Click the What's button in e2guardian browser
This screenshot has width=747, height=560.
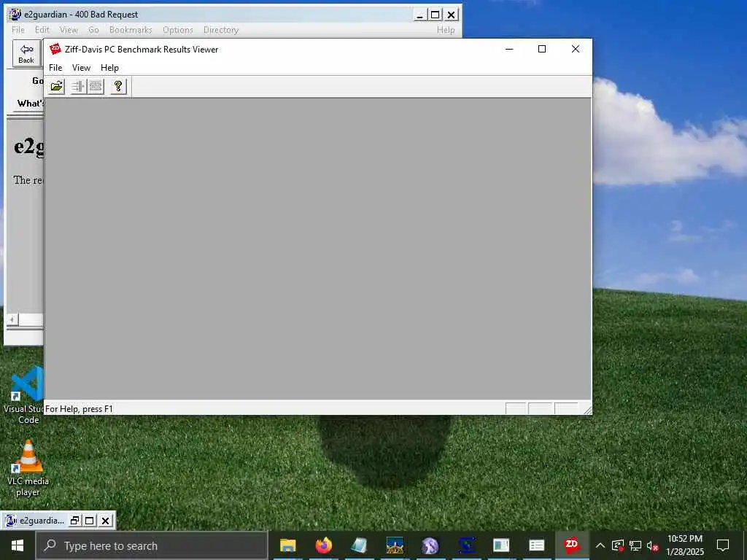29,103
